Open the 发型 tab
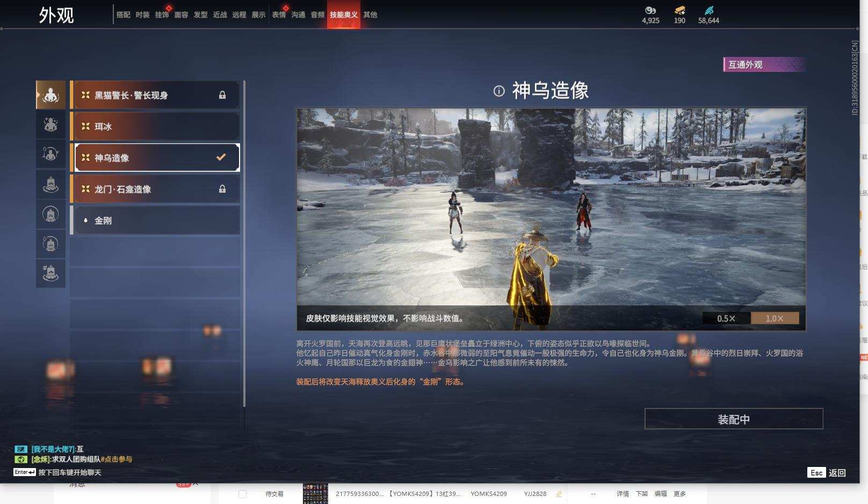868x504 pixels. (x=200, y=14)
